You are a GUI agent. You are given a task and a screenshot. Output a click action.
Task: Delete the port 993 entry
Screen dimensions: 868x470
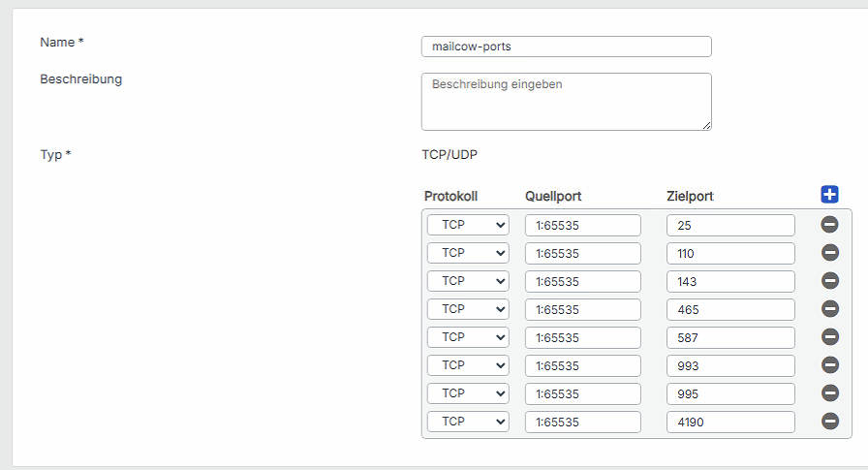pyautogui.click(x=830, y=365)
